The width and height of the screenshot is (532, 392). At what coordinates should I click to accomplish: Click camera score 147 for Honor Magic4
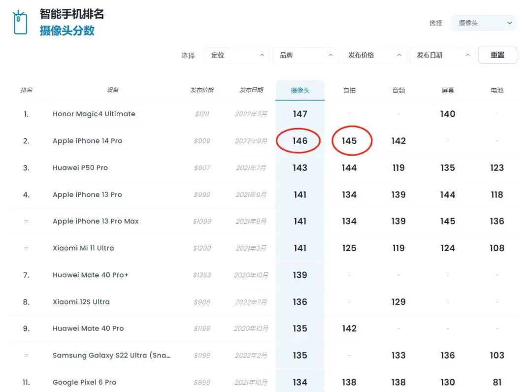300,114
